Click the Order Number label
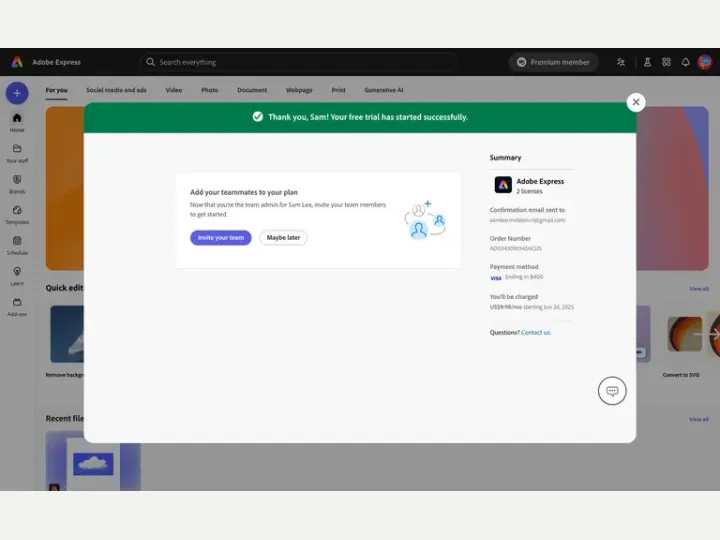The image size is (720, 540). coord(510,238)
